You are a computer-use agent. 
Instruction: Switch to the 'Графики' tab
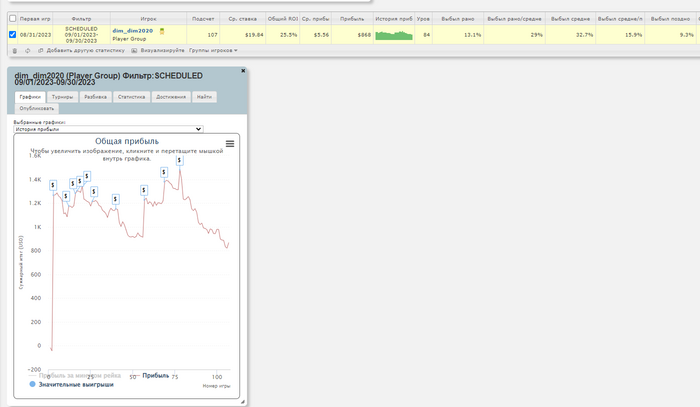[30, 97]
